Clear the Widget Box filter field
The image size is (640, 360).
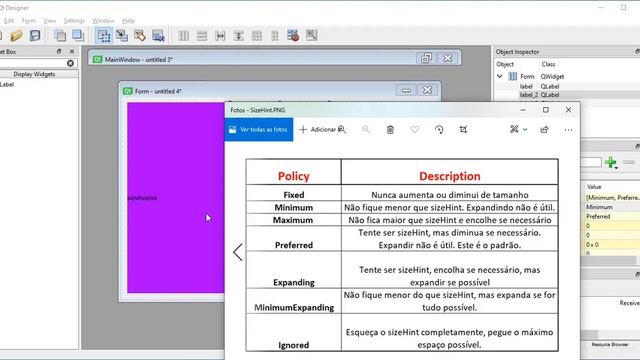pyautogui.click(x=70, y=63)
